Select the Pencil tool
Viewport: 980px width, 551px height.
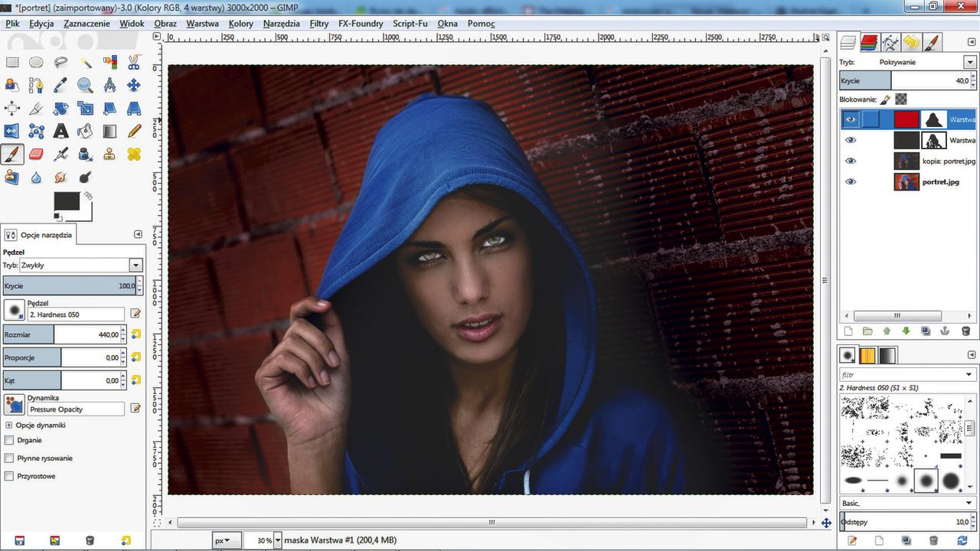click(134, 132)
